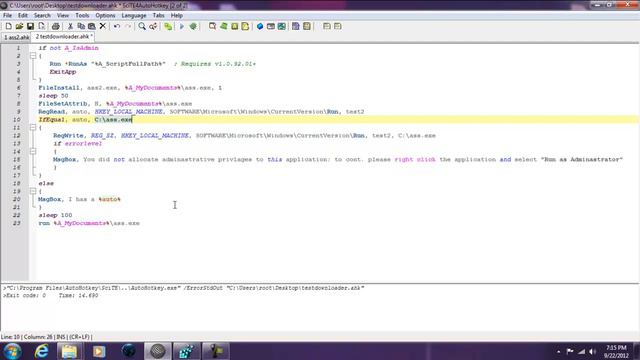
Task: Click 'if errorlevel' on line 13
Action: tap(78, 144)
